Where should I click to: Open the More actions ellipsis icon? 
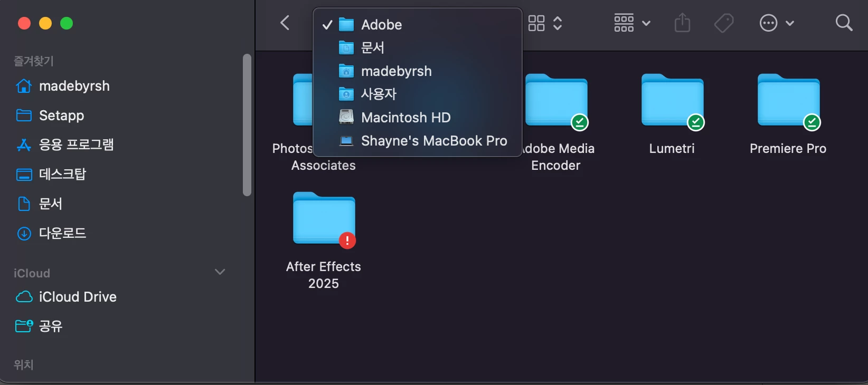click(x=768, y=23)
